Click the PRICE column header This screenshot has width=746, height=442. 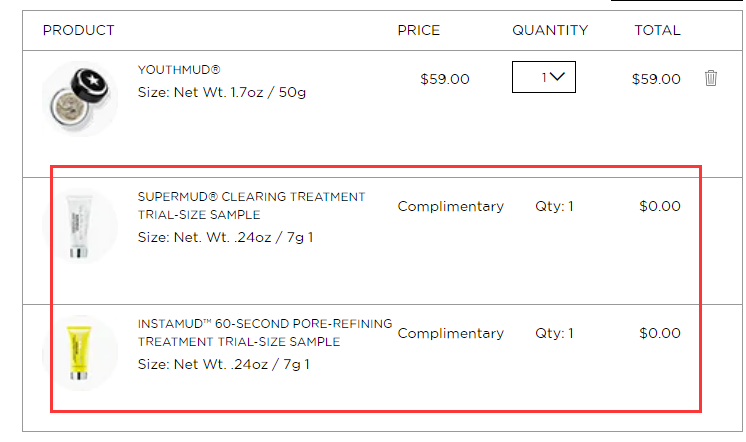pyautogui.click(x=419, y=30)
